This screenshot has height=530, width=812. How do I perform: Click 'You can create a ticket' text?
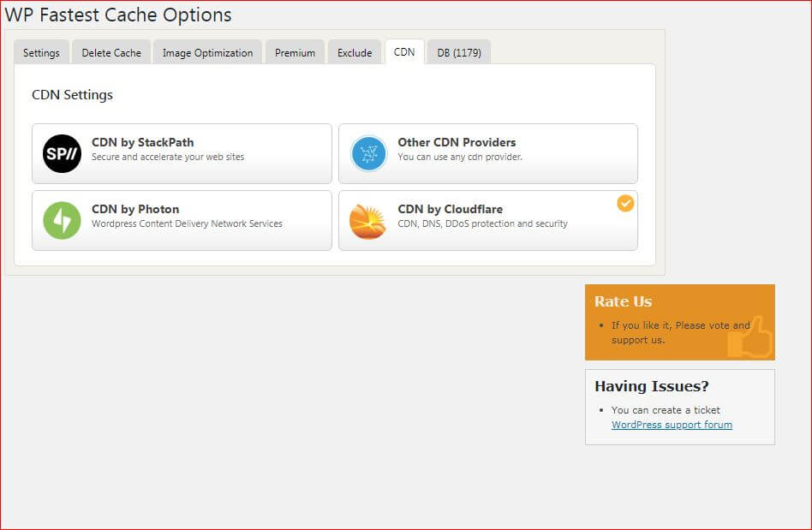click(x=666, y=410)
